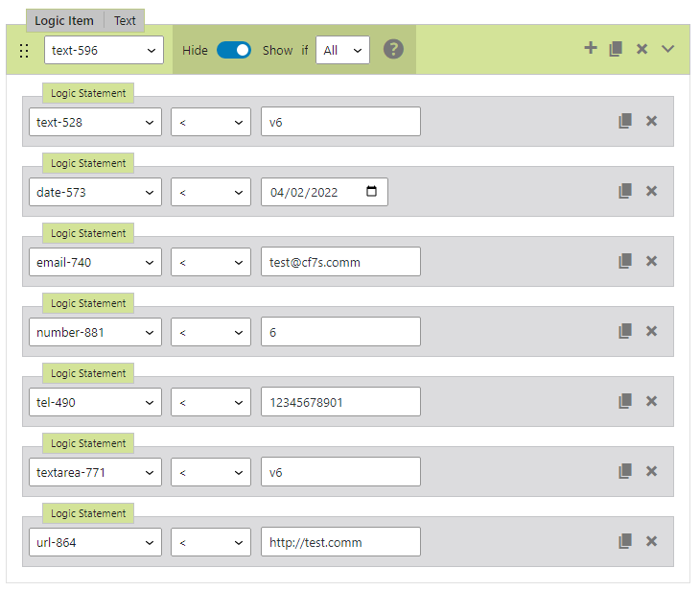Click the plus icon to add logic statement
Image resolution: width=700 pixels, height=591 pixels.
(x=591, y=48)
